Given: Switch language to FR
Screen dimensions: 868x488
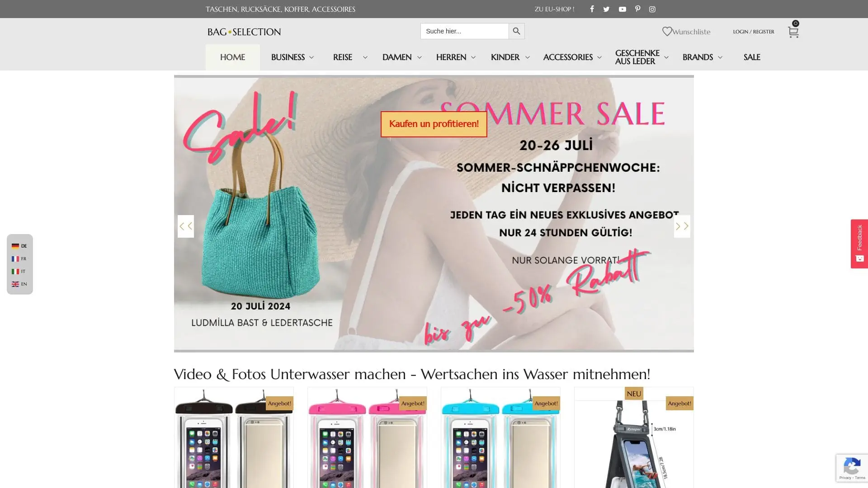Looking at the screenshot, I should pos(19,259).
